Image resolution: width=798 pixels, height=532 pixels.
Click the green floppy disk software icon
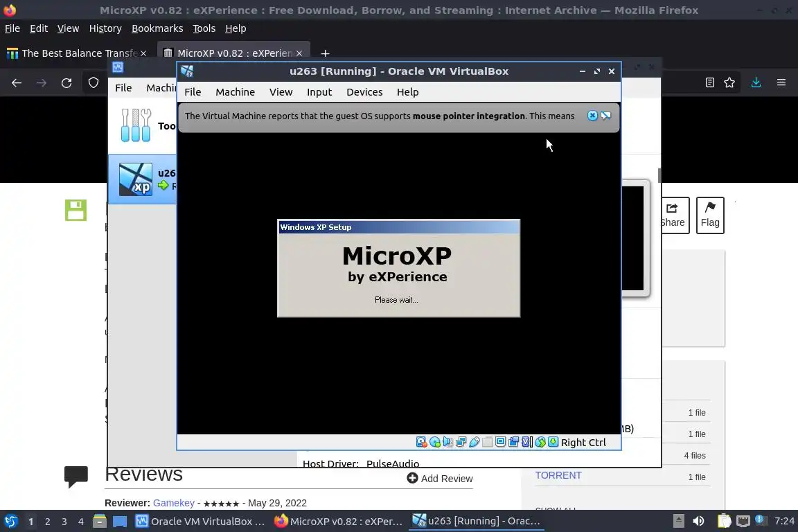coord(76,211)
